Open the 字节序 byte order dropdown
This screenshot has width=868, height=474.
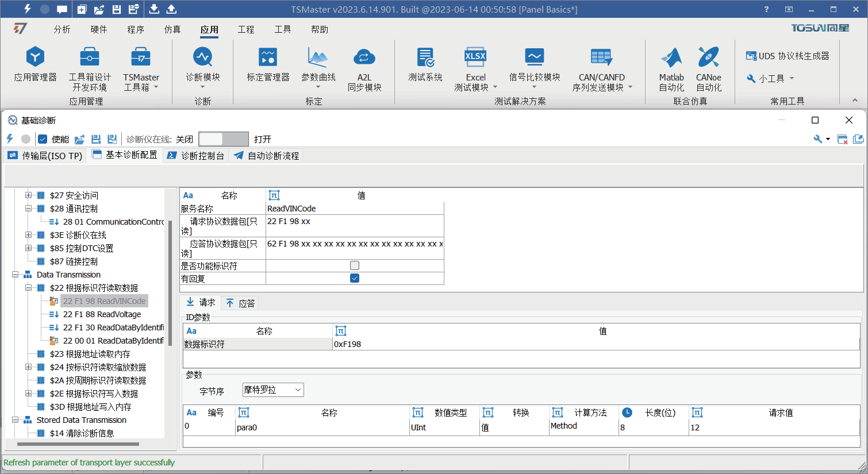coord(273,390)
